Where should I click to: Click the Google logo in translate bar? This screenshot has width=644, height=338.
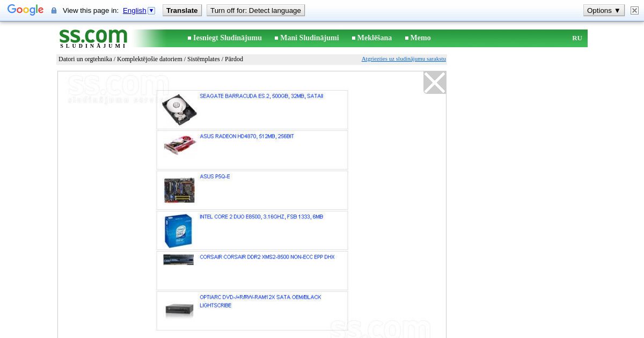click(x=25, y=10)
